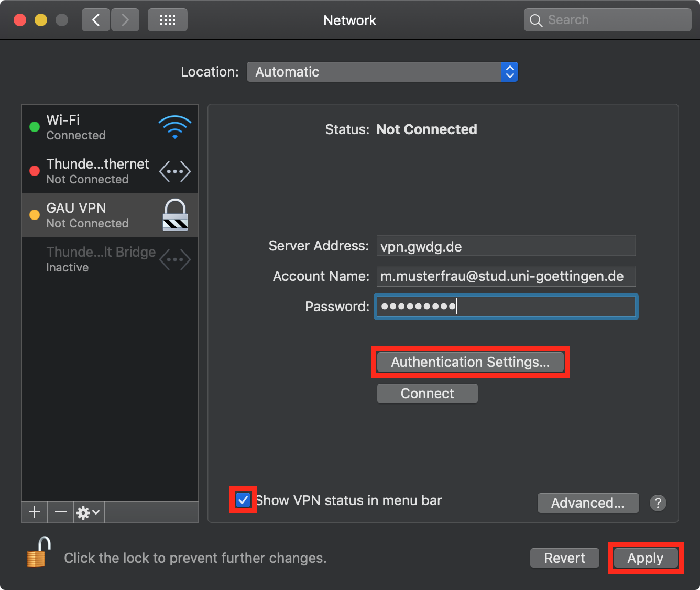Screen dimensions: 700x590
Task: Click the Password field
Action: click(506, 307)
